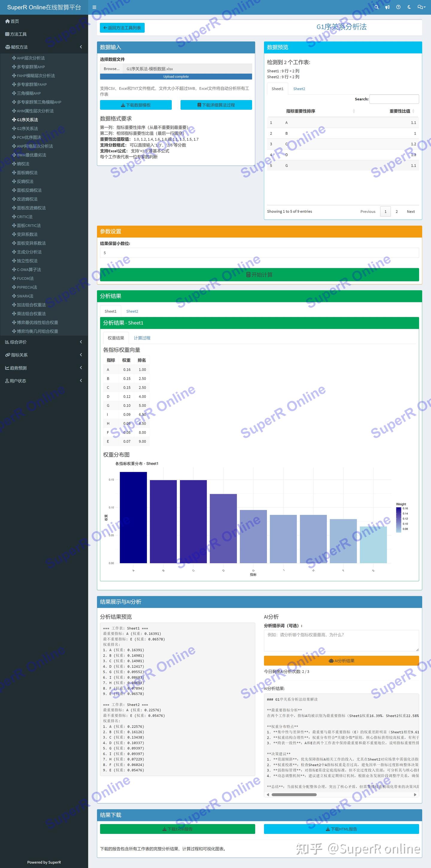Click the move icon beside FUCOM法
The height and width of the screenshot is (868, 431).
14,278
